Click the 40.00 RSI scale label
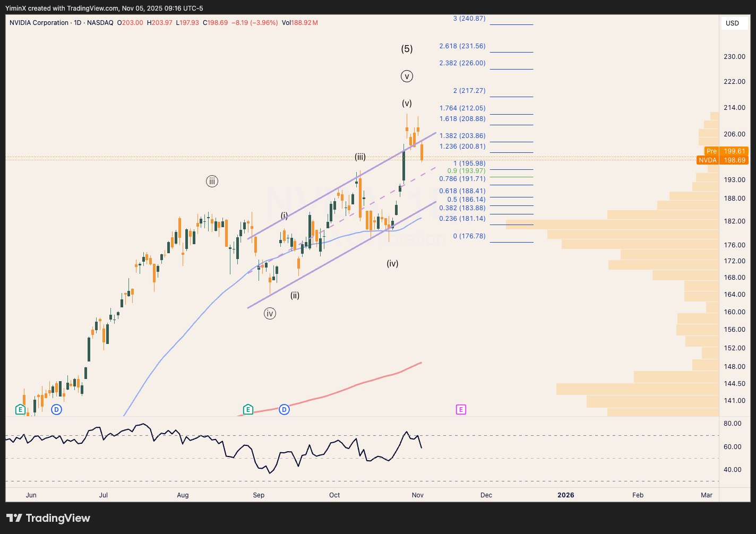Viewport: 756px width, 534px height. click(733, 470)
